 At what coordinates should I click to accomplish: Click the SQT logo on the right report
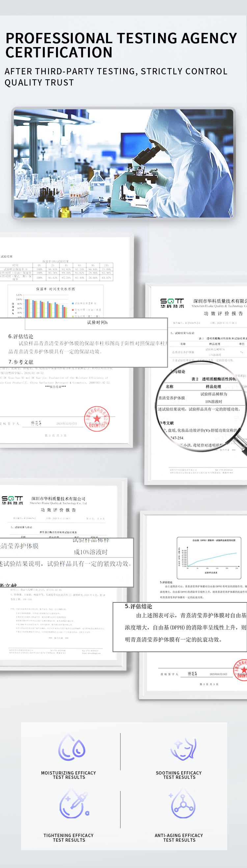pos(172,303)
